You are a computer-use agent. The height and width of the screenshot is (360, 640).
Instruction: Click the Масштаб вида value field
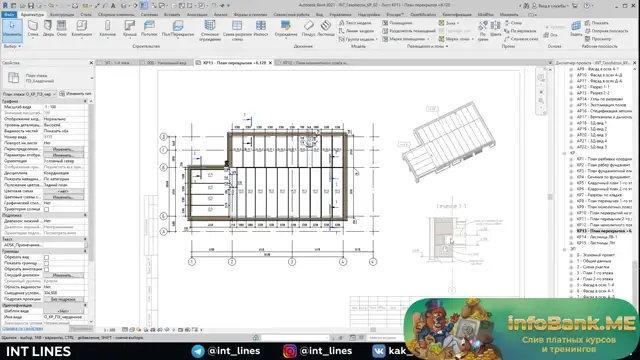coord(64,107)
